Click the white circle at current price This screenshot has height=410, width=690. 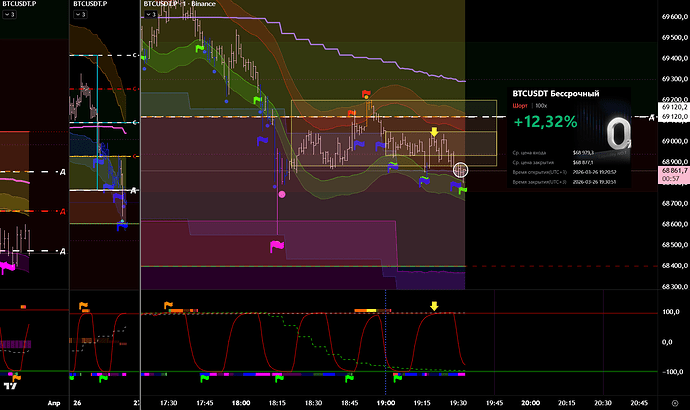461,170
